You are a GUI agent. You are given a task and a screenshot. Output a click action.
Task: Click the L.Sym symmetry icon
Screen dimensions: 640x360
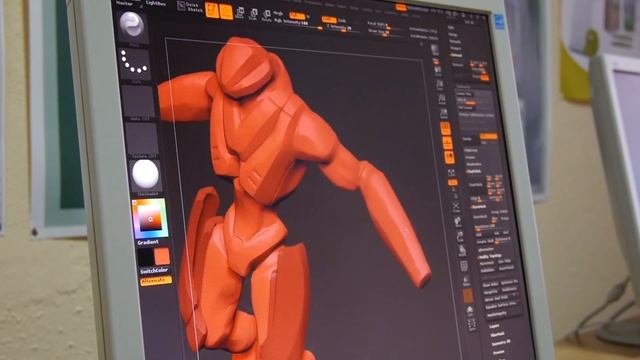pyautogui.click(x=451, y=173)
